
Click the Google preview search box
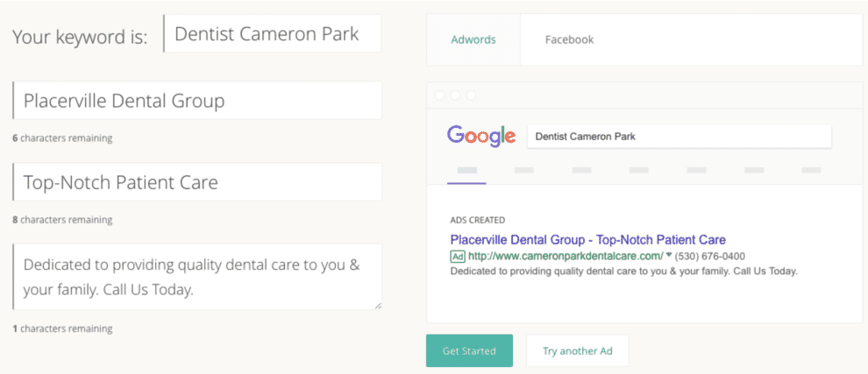(x=679, y=137)
